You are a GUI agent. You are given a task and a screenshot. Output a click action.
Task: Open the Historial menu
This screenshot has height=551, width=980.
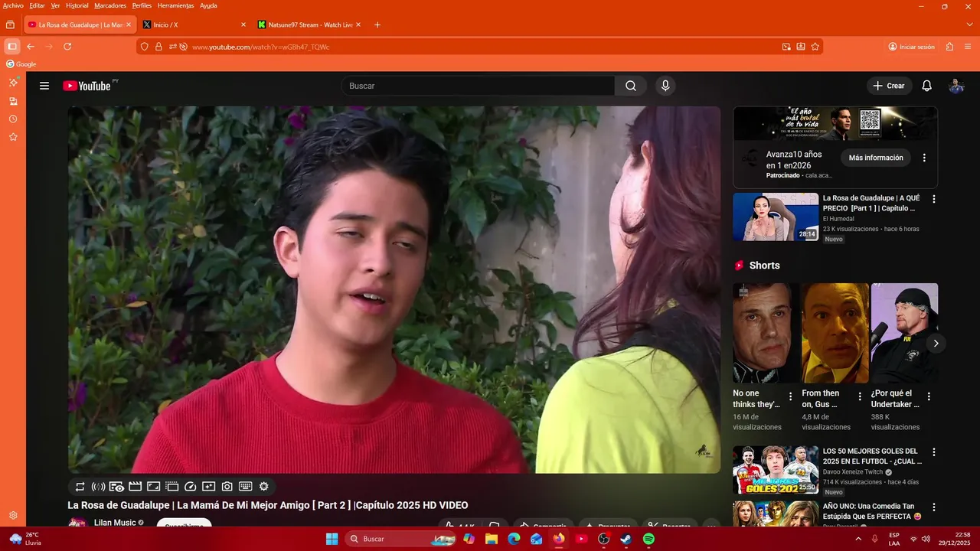77,5
